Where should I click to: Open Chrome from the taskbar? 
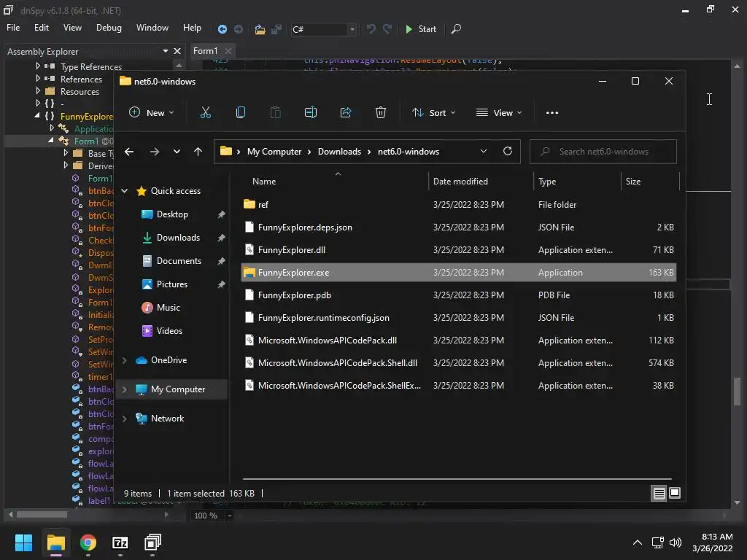tap(88, 542)
